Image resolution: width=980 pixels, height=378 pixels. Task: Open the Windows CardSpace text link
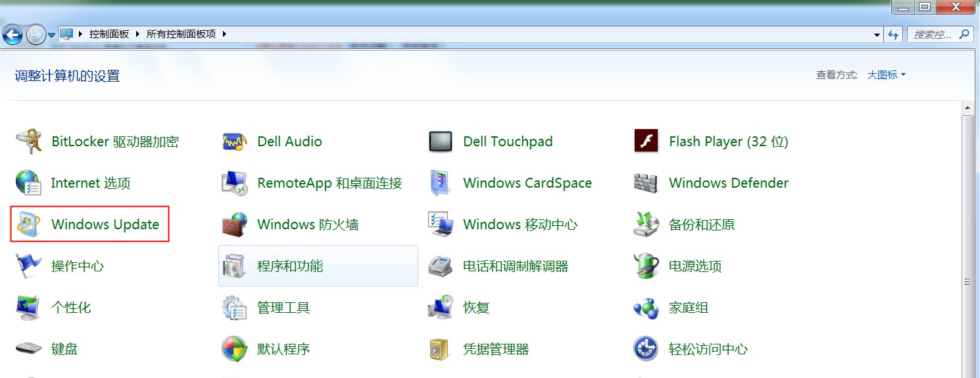(527, 183)
